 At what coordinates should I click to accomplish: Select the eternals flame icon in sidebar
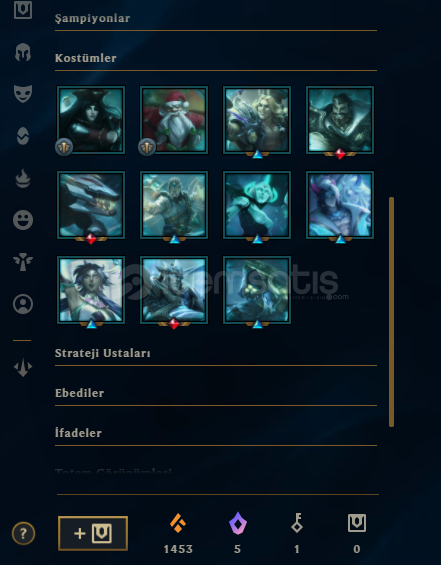point(23,178)
